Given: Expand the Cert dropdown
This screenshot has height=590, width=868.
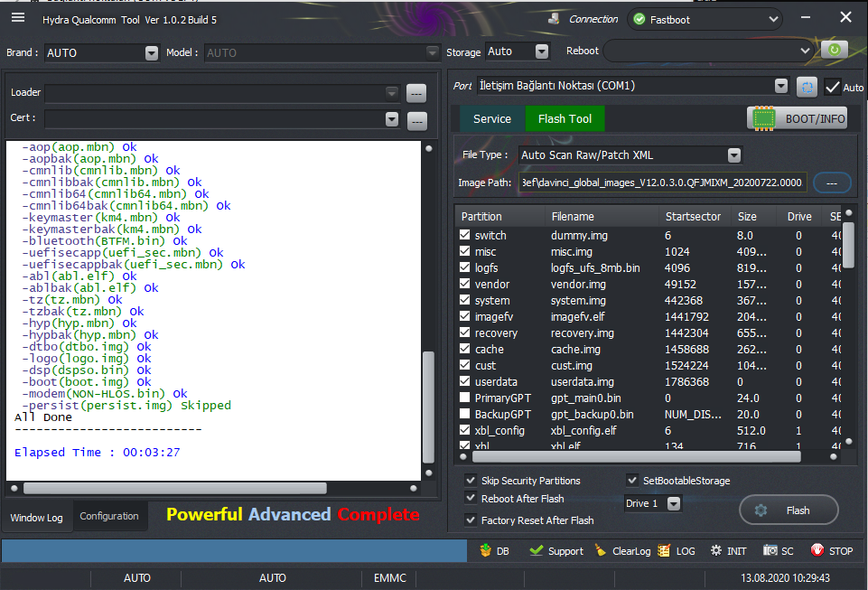Looking at the screenshot, I should click(x=391, y=119).
